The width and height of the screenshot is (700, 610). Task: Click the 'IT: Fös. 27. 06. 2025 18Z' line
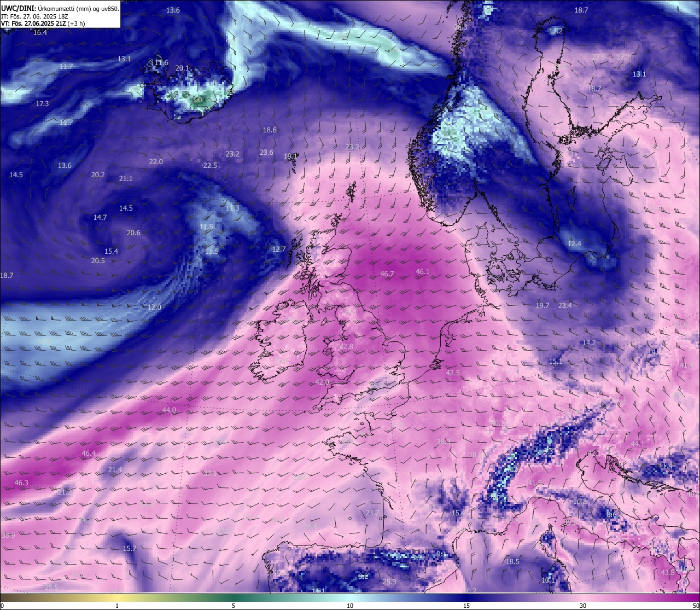[x=34, y=16]
